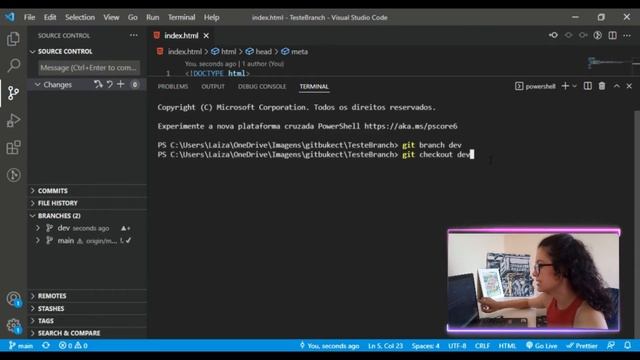Click the main branch indicator in status bar
The height and width of the screenshot is (360, 640).
pyautogui.click(x=21, y=346)
